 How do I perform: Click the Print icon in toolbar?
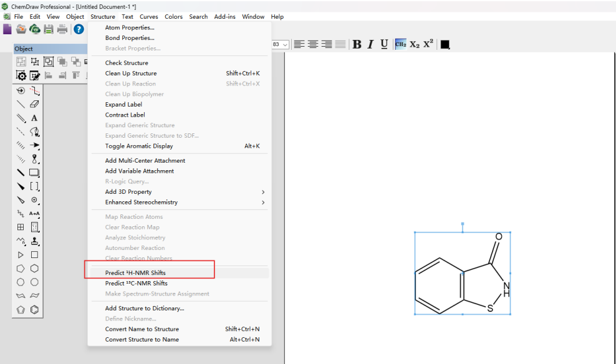point(62,29)
